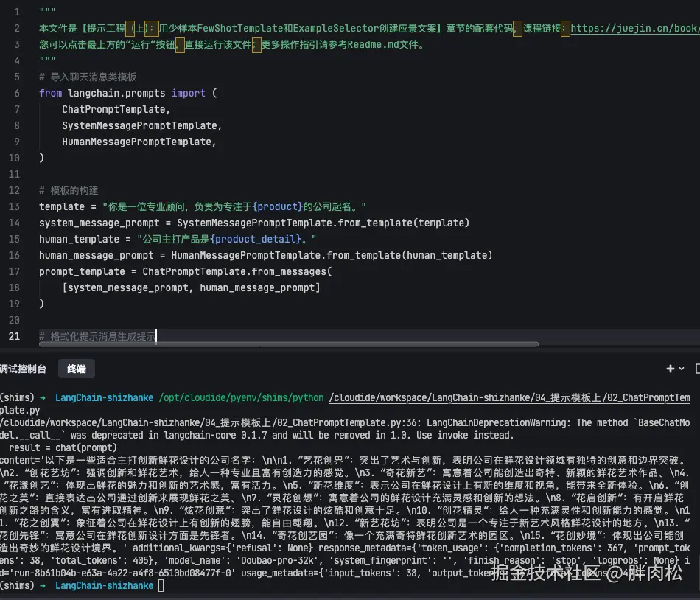The image size is (700, 600).
Task: Select the 终端 tab
Action: pos(76,369)
